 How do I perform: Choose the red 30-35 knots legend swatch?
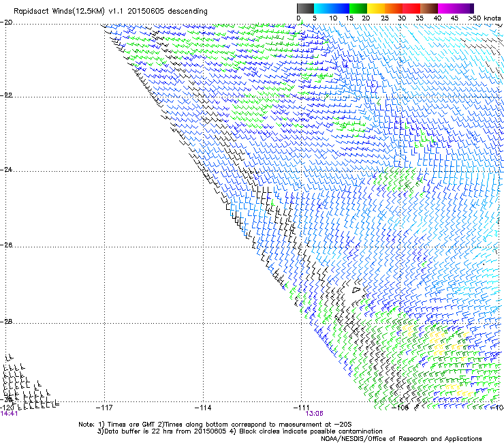[411, 8]
